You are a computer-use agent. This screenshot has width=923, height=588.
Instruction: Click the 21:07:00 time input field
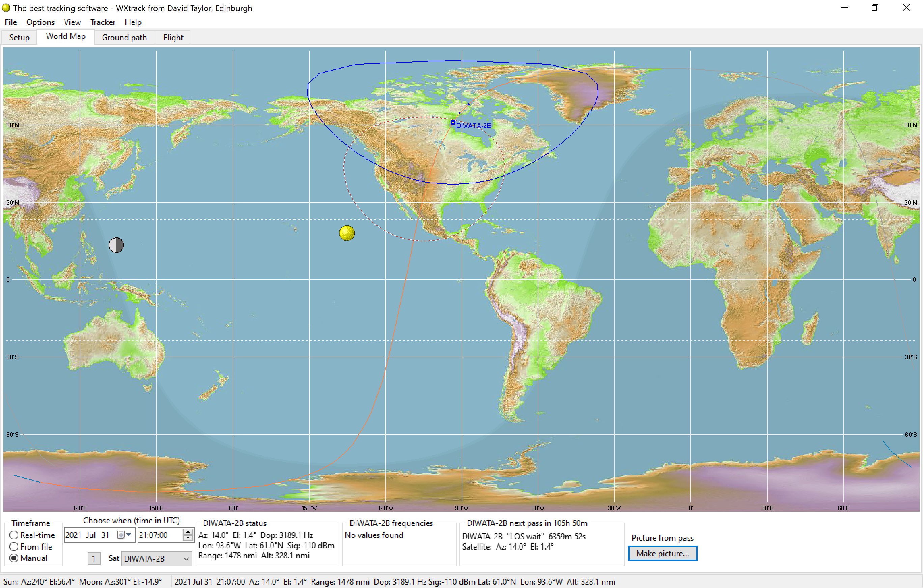(159, 535)
